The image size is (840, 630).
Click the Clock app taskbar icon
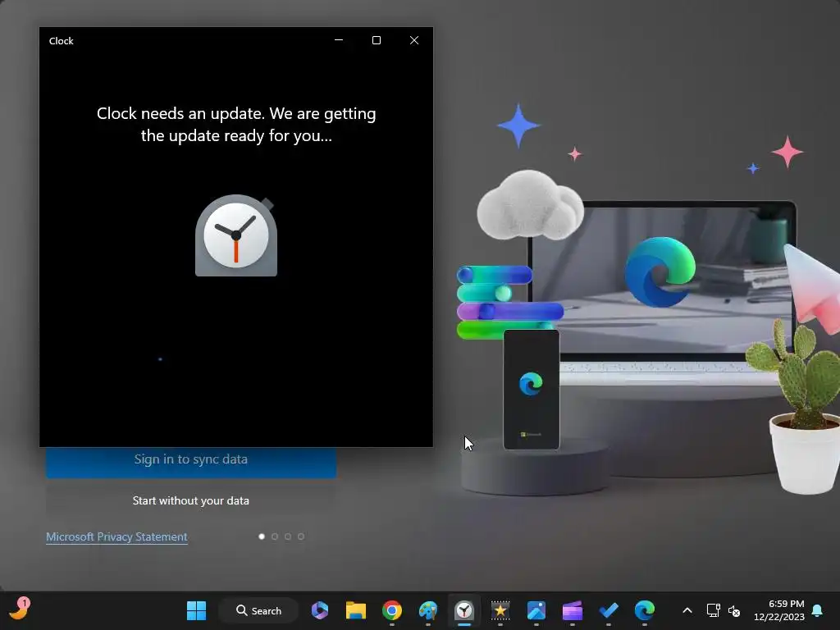click(464, 610)
